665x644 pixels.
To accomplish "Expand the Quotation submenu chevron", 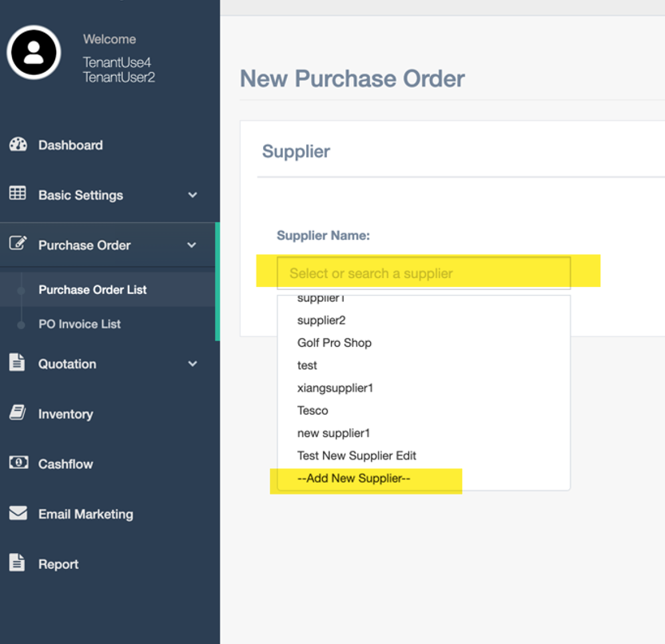I will click(193, 364).
